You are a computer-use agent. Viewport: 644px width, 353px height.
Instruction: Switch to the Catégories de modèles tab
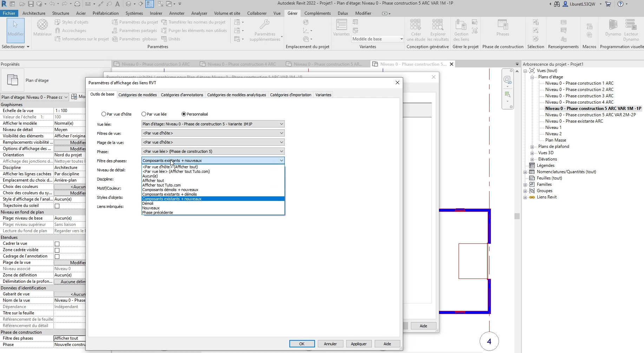[x=138, y=95]
